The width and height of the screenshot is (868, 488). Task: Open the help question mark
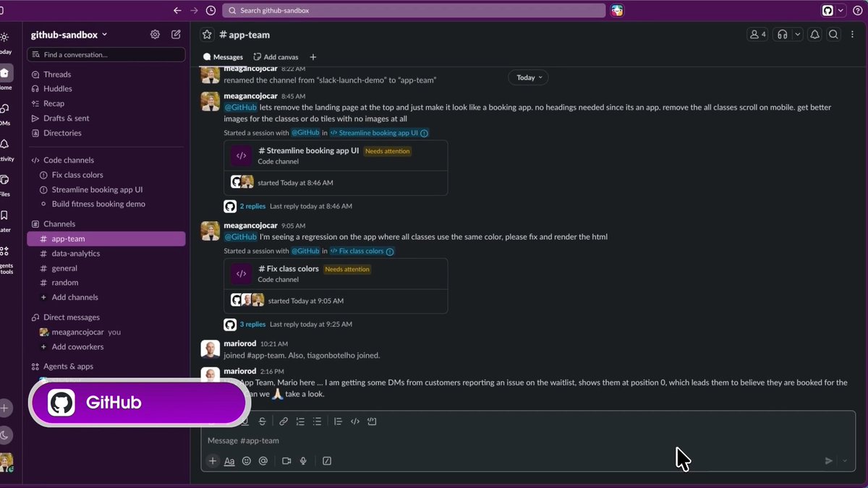point(858,10)
